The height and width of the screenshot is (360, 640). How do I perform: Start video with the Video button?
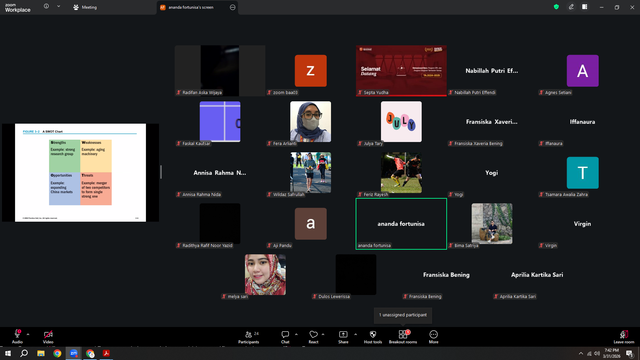48,336
